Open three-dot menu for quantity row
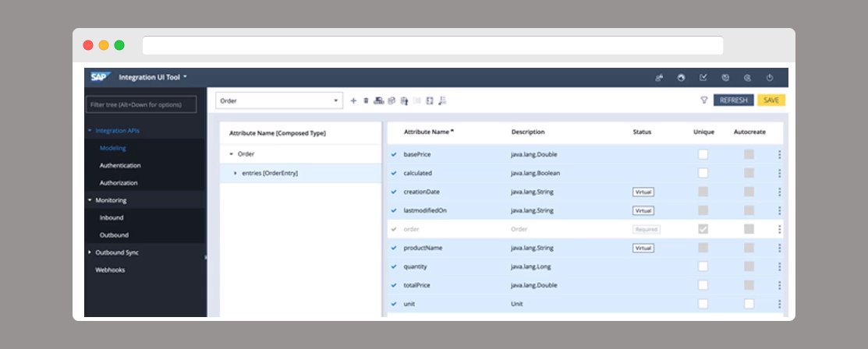The height and width of the screenshot is (349, 868). click(779, 266)
